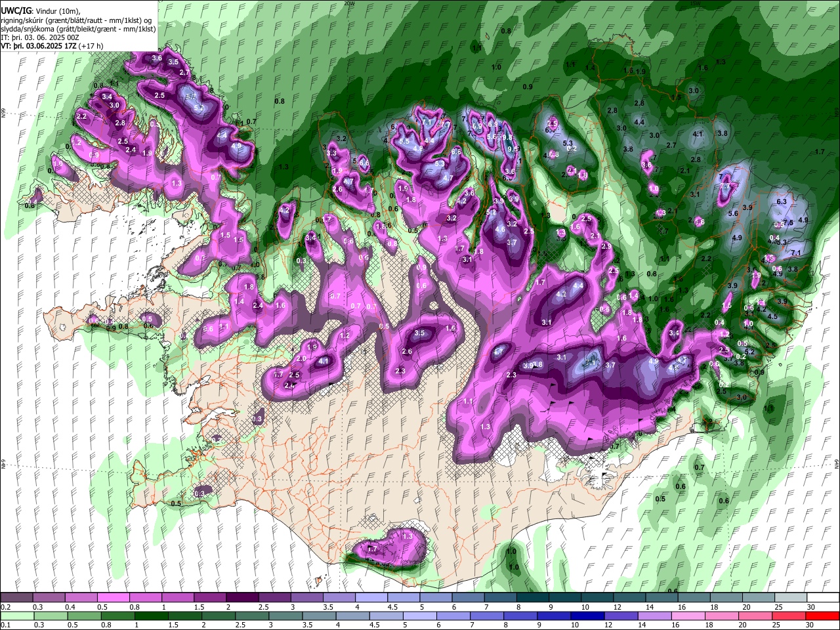Select the 'slydda/snjókoma' description line
This screenshot has height=630, width=840.
point(78,29)
